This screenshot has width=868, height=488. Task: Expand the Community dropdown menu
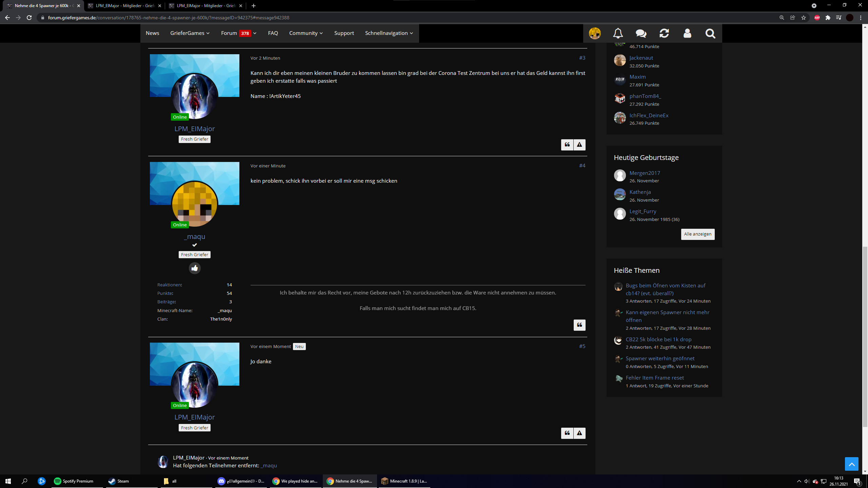pos(306,33)
